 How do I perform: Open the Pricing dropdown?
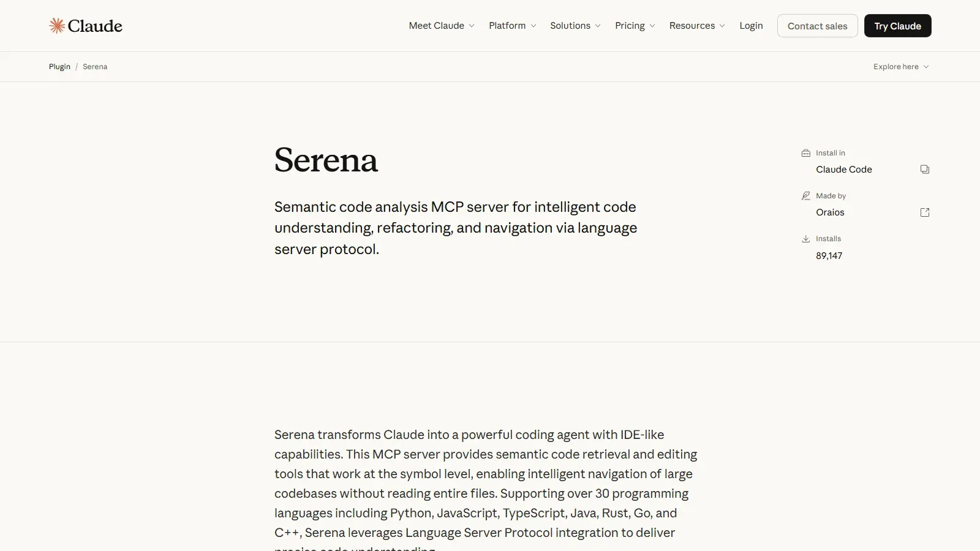(x=635, y=26)
